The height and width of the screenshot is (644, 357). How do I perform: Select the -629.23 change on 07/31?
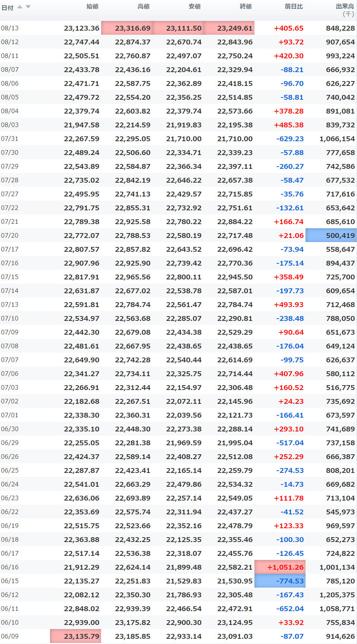coord(290,139)
